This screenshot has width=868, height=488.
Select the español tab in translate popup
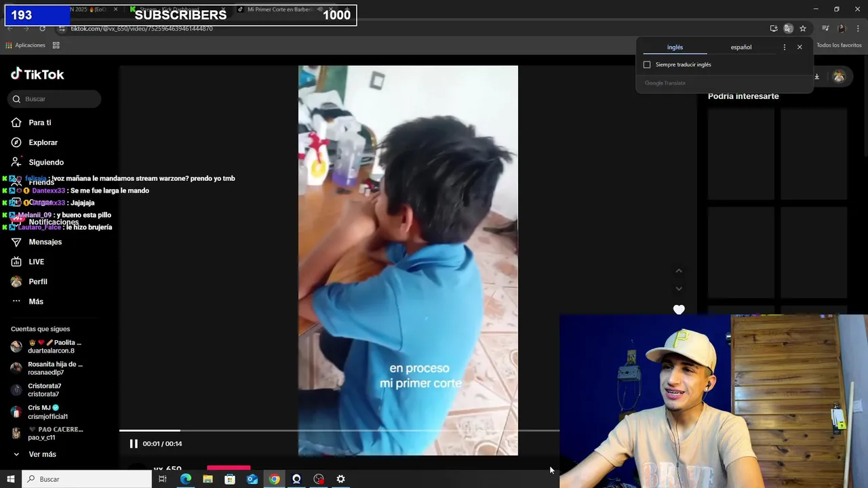(741, 47)
